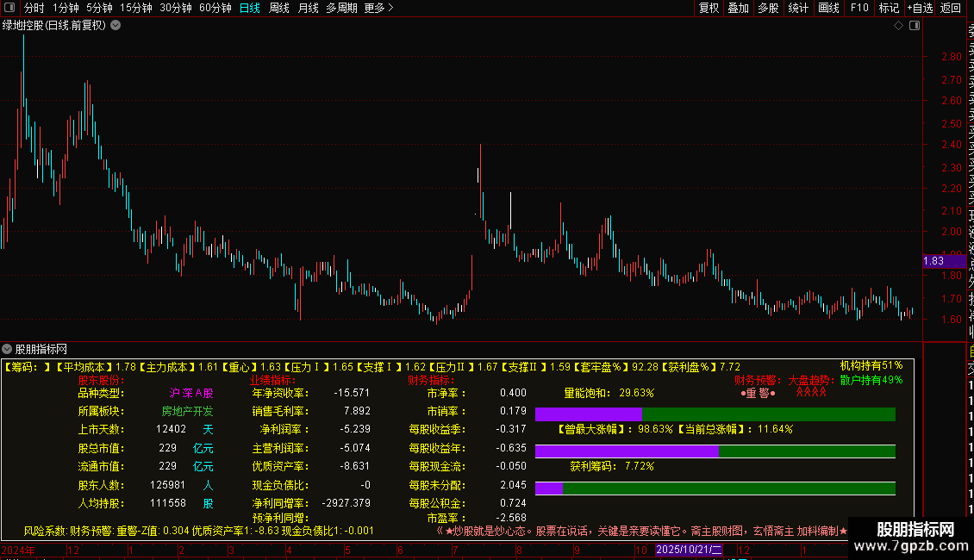Click the 125981 shareholder count value
Screen dimensions: 974x560
click(x=168, y=485)
